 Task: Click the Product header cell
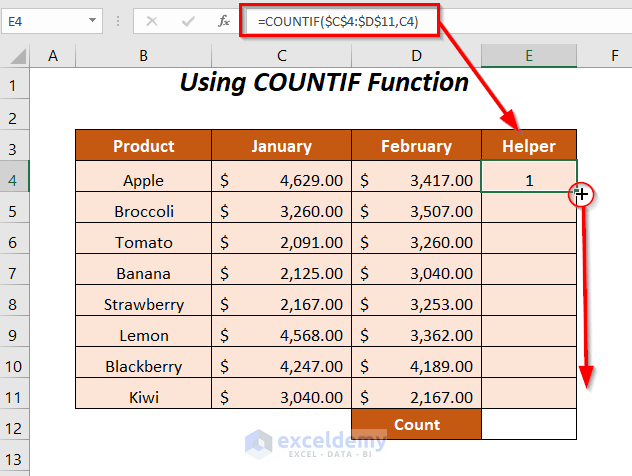143,146
